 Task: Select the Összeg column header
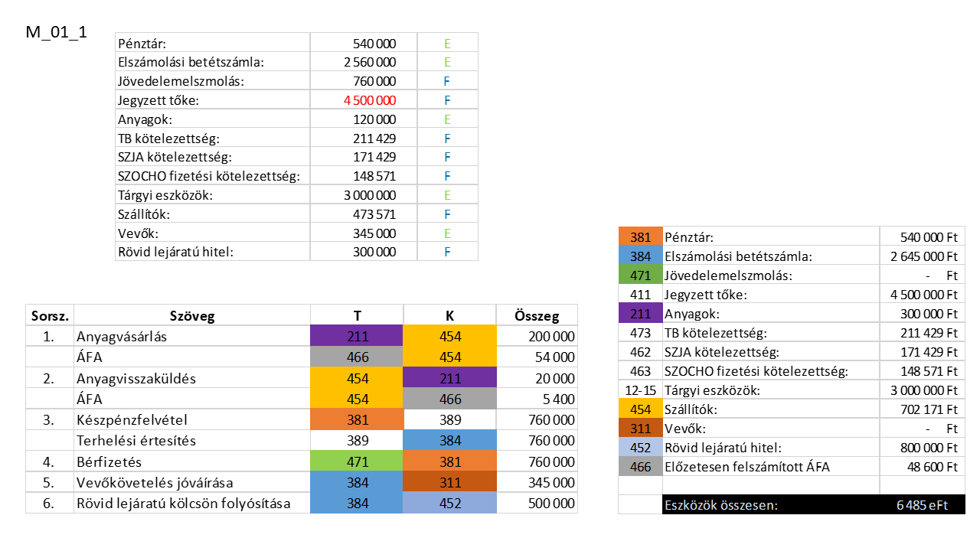point(537,315)
